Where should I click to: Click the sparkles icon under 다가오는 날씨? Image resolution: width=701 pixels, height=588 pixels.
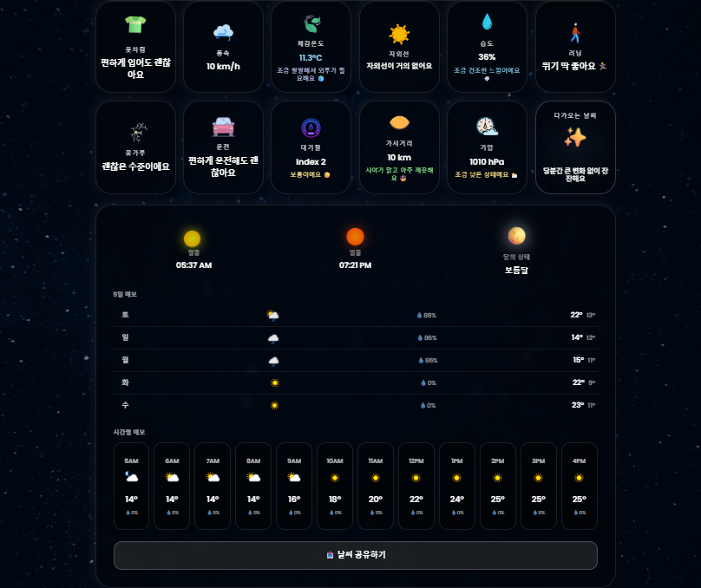(x=575, y=137)
